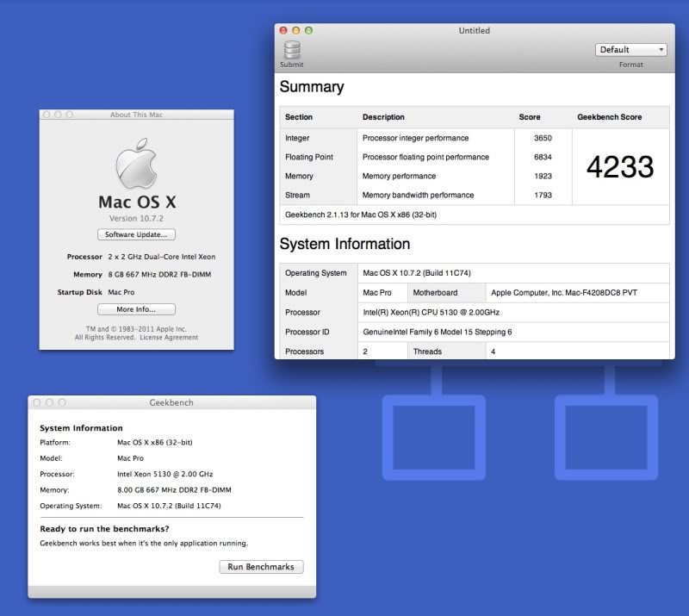This screenshot has height=616, width=689.
Task: Open More Info in About This Mac
Action: click(136, 309)
